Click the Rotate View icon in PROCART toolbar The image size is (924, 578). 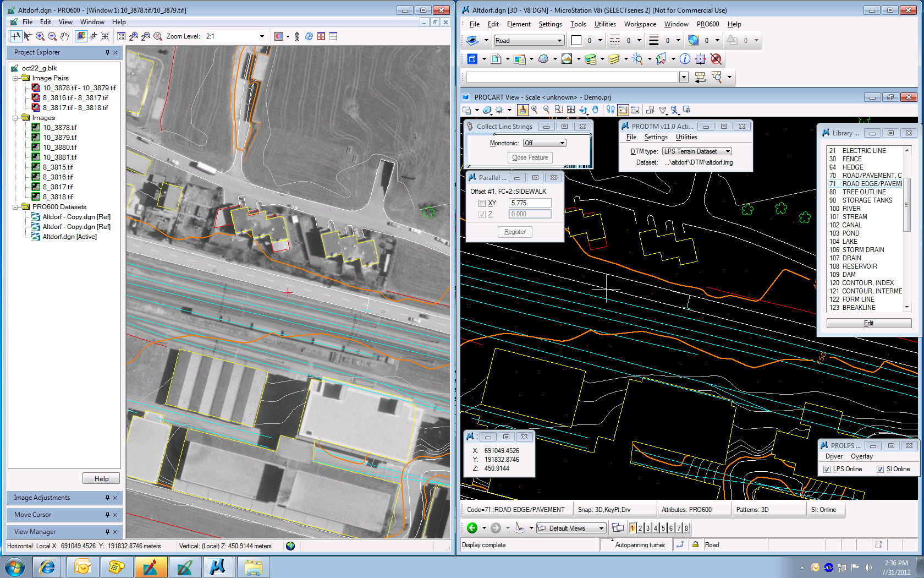[x=584, y=110]
